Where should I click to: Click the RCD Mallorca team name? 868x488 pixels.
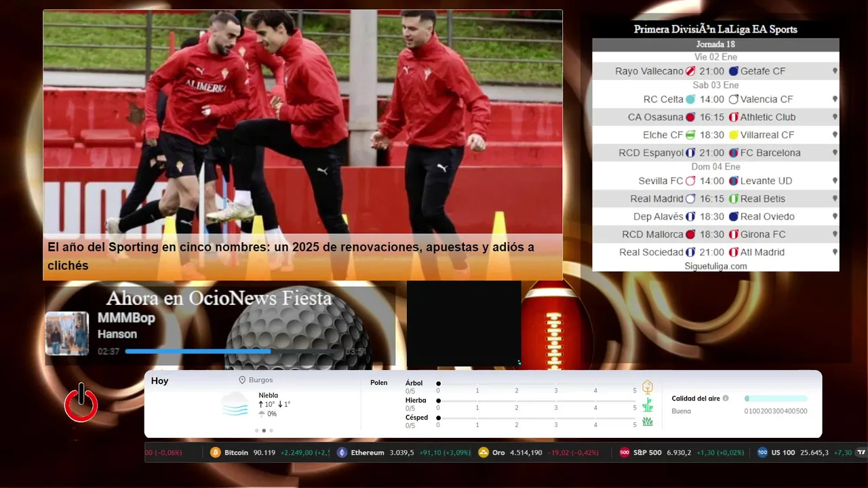pos(652,235)
